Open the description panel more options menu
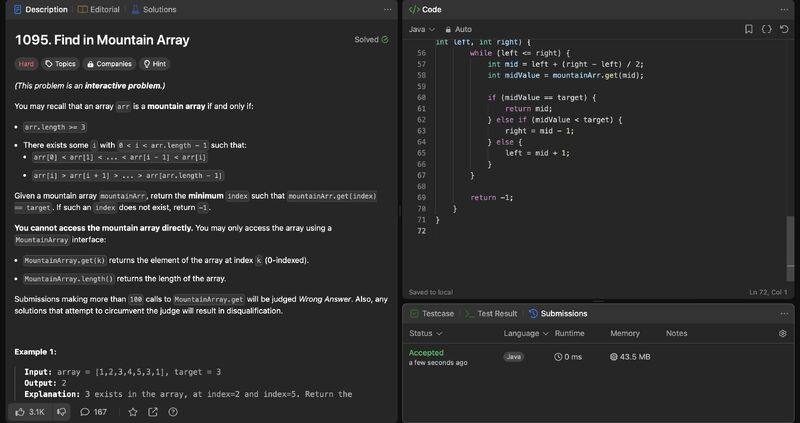Viewport: 800px width, 423px height. (x=388, y=9)
